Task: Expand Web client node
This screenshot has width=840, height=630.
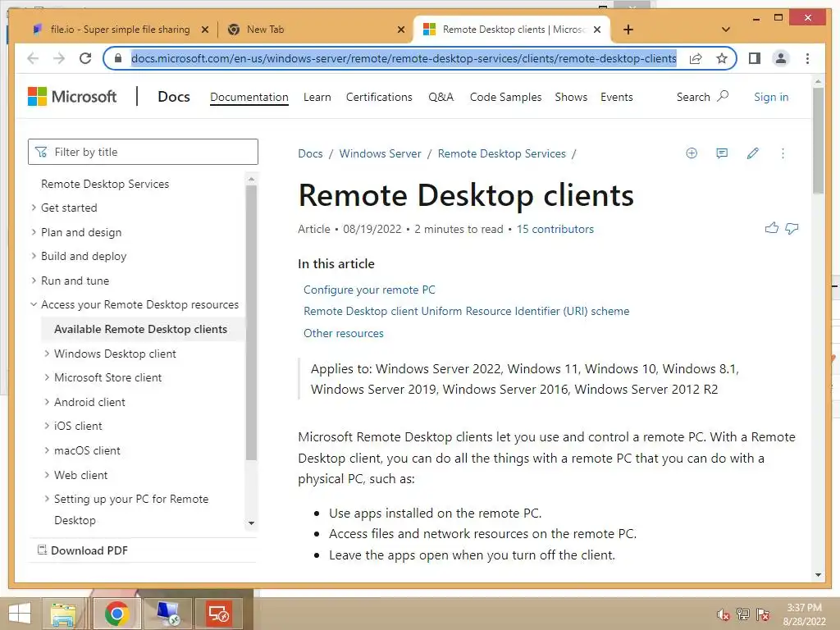Action: (47, 475)
